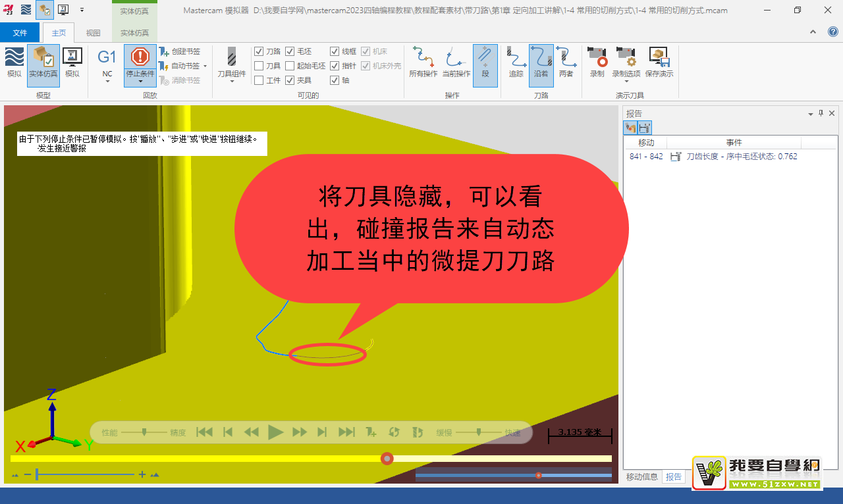This screenshot has height=504, width=843.
Task: Open the 录制选项 recording options dropdown
Action: (626, 78)
